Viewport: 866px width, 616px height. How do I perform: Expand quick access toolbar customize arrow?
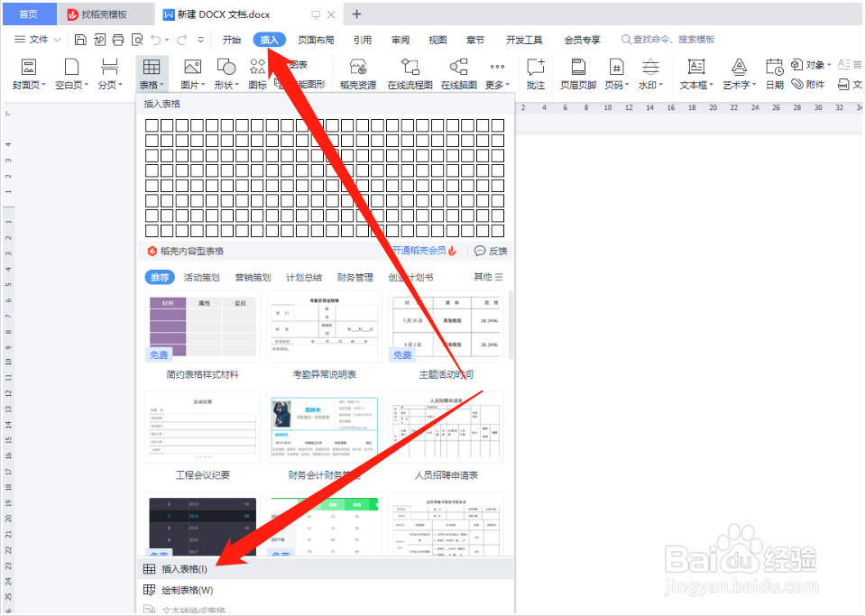[201, 40]
